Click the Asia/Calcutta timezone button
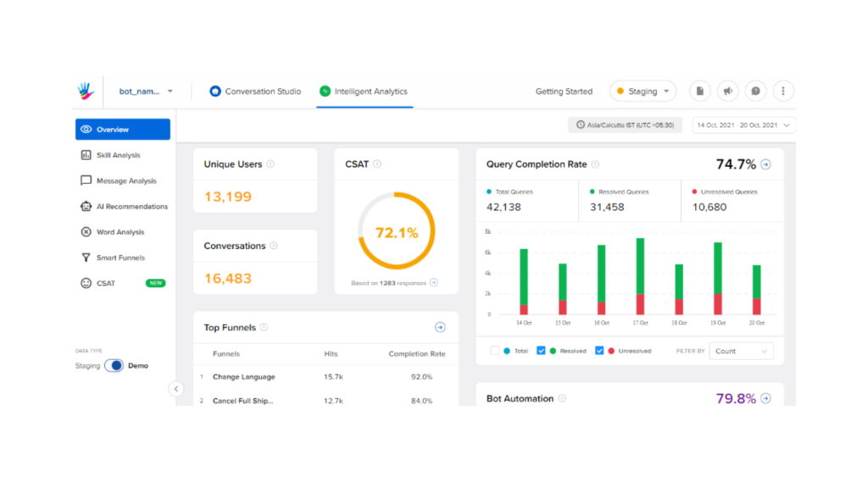 [625, 125]
